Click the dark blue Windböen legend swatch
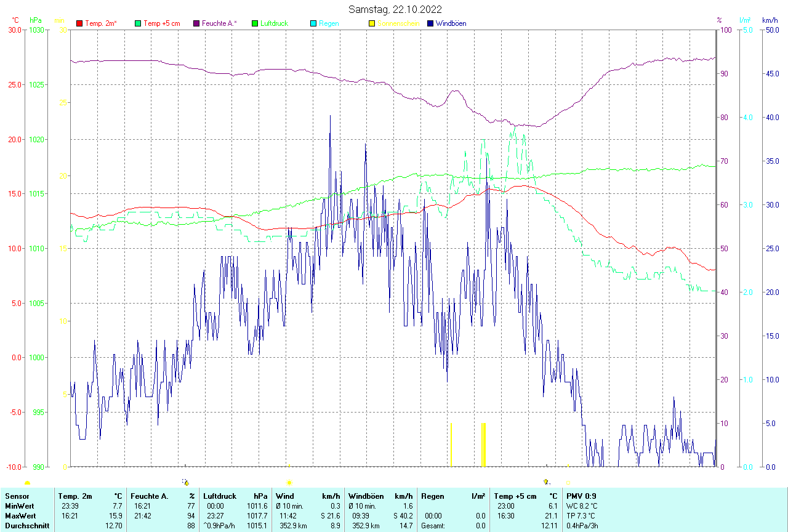Screen dimensions: 788x532 (x=430, y=23)
